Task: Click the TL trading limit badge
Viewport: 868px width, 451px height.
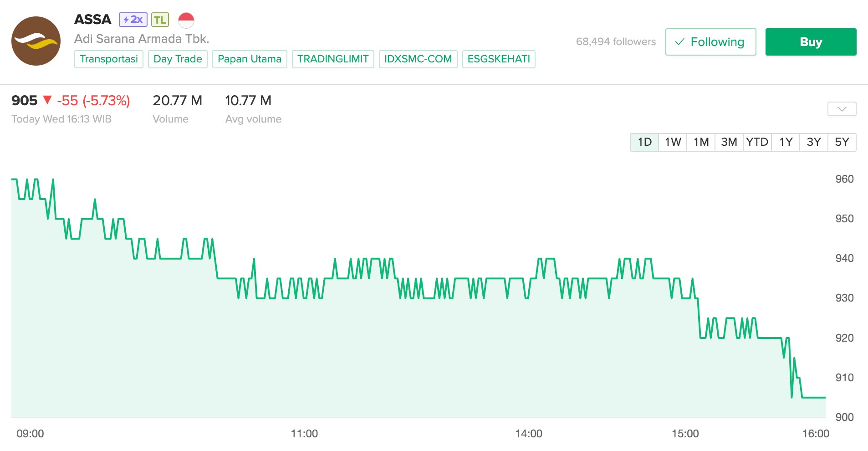Action: coord(160,20)
